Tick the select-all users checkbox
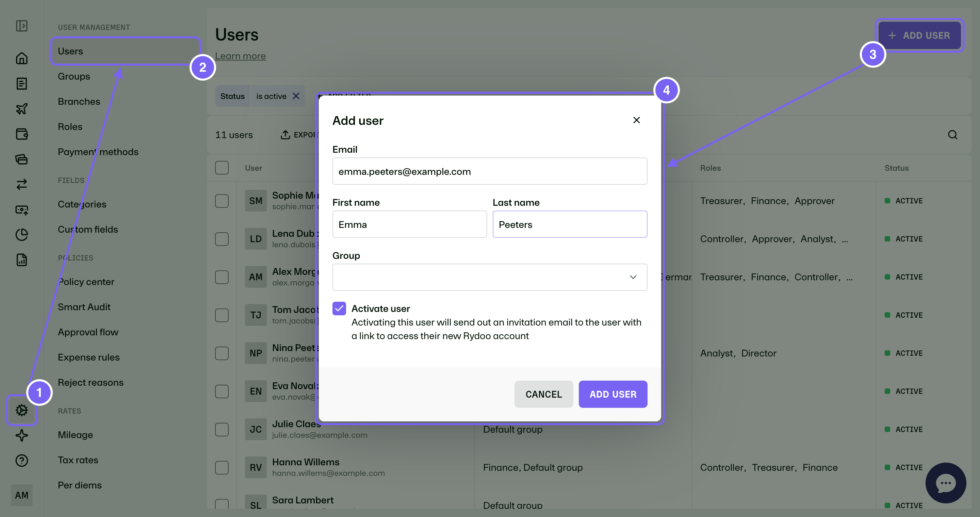Screen dimensions: 980x517 point(222,168)
